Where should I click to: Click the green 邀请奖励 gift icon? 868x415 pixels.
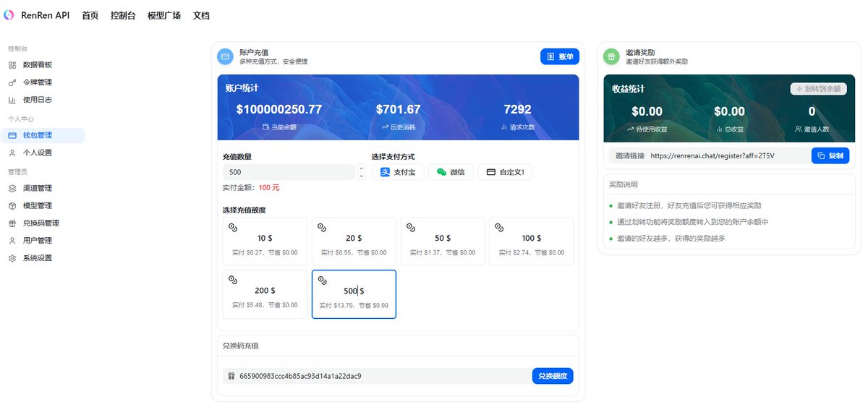pos(612,56)
